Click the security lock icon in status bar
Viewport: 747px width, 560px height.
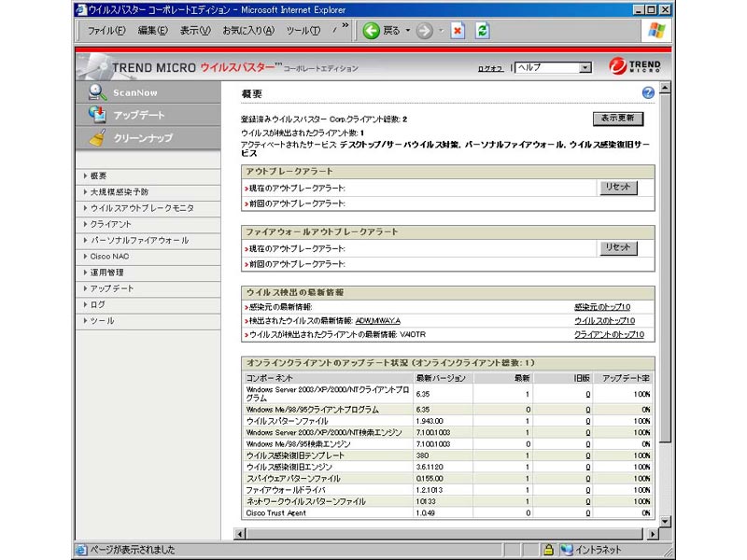click(548, 550)
